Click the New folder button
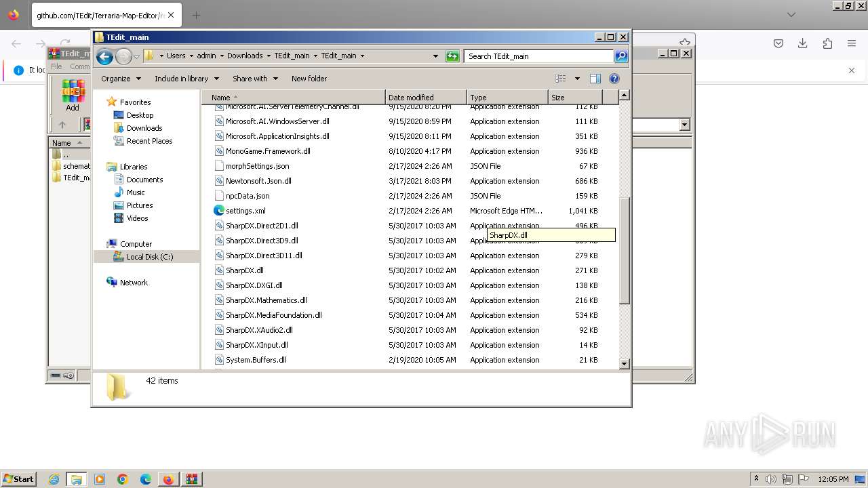 (309, 79)
